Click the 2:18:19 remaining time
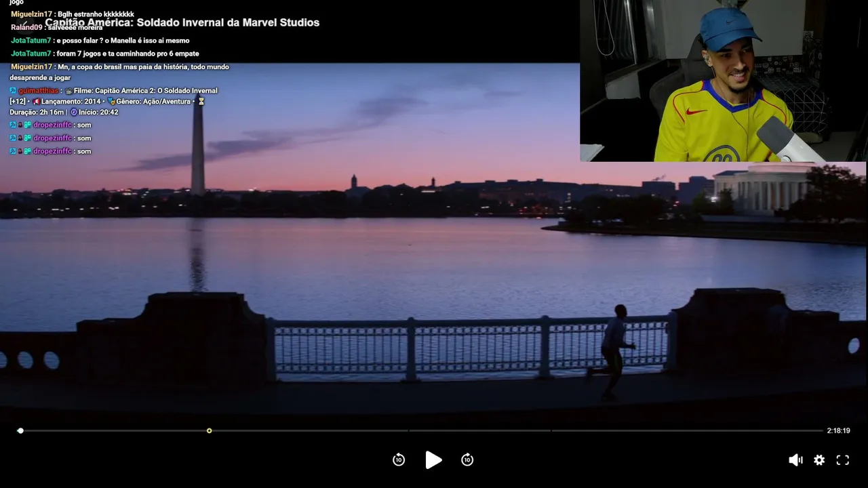The height and width of the screenshot is (488, 868). 838,430
